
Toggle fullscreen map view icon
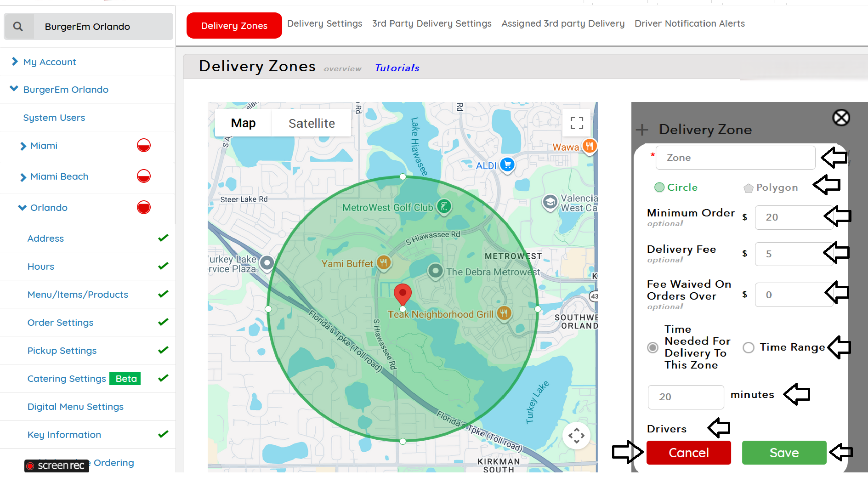click(x=577, y=123)
